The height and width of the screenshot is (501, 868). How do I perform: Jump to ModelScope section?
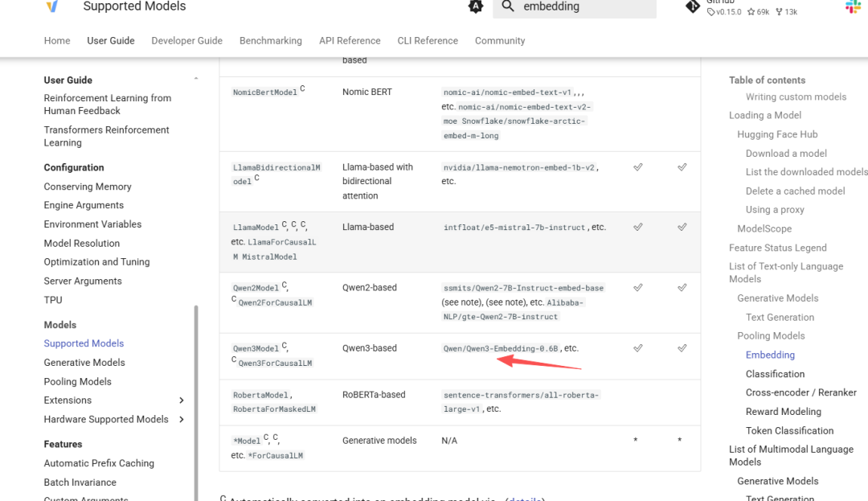764,228
